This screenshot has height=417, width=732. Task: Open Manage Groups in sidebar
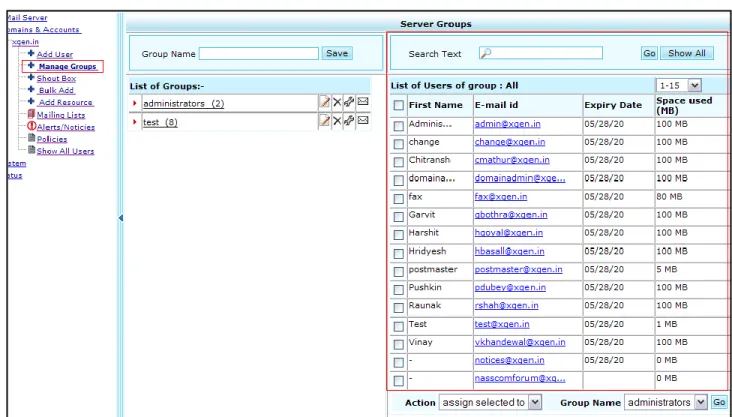(x=68, y=66)
